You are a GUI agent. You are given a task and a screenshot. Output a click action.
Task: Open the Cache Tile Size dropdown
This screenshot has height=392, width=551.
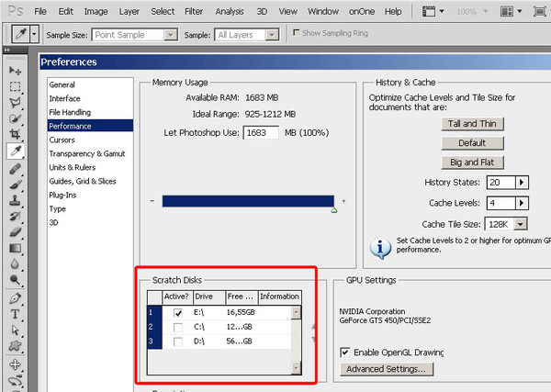(x=521, y=224)
